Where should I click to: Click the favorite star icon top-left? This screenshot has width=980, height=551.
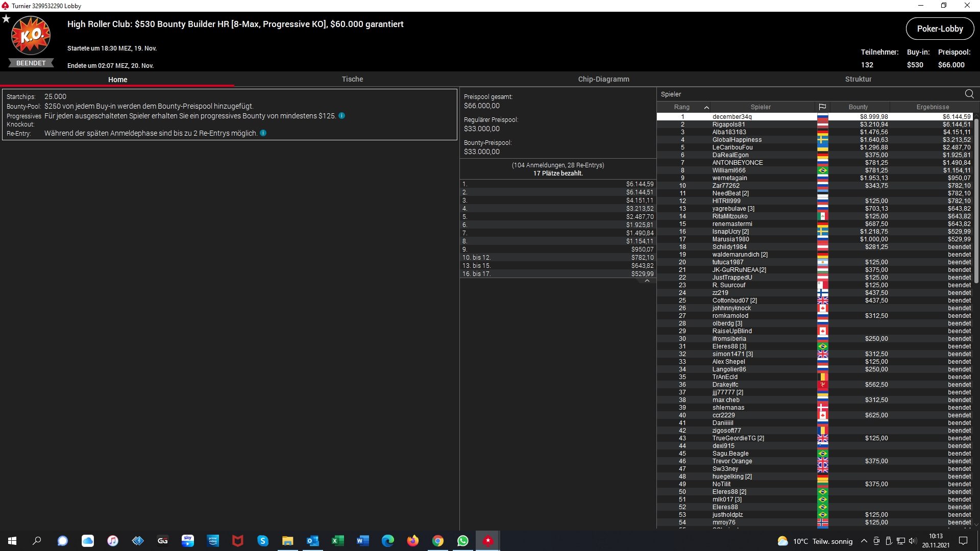6,19
